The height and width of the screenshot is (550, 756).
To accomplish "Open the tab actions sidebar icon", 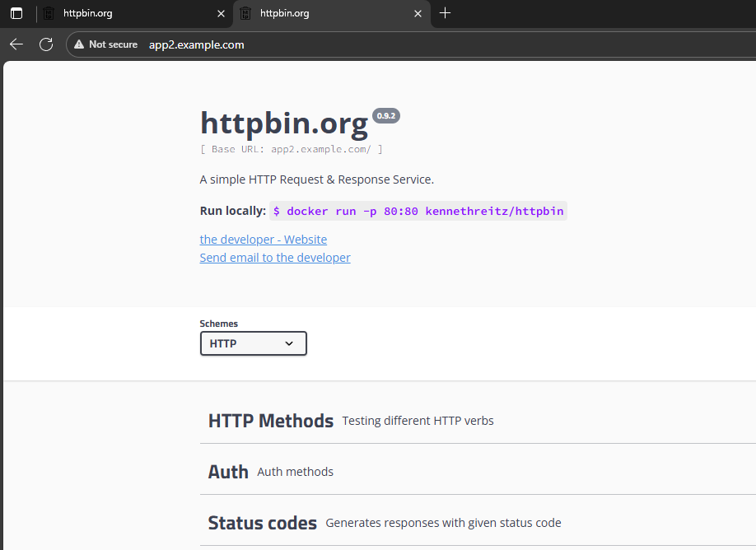I will tap(16, 13).
